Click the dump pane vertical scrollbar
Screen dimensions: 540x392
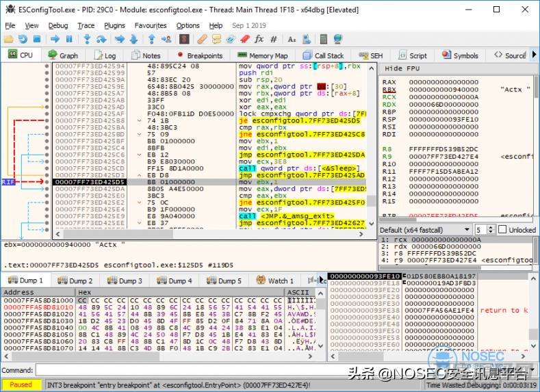click(x=320, y=320)
